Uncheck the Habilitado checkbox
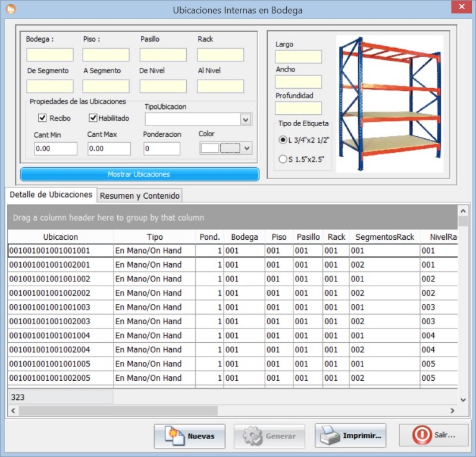Viewport: 476px width, 457px height. pos(93,118)
